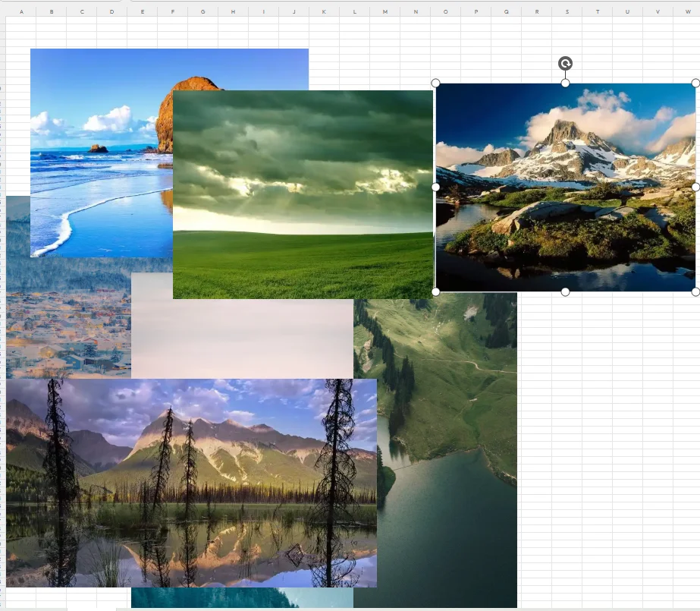Select column G header
Image resolution: width=700 pixels, height=611 pixels.
tap(203, 11)
